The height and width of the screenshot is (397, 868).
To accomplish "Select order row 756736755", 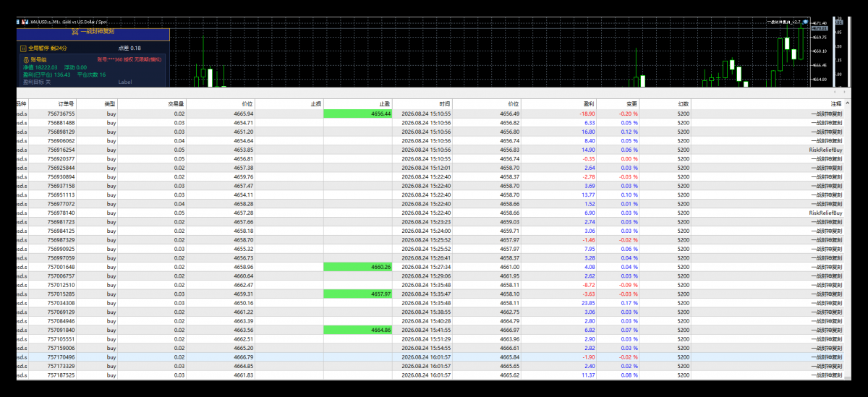I will pos(431,114).
